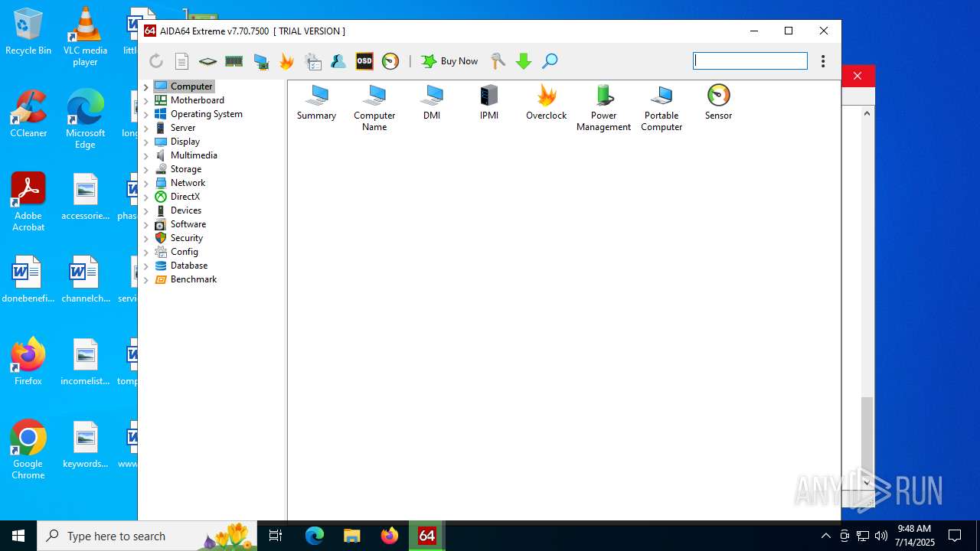Image resolution: width=980 pixels, height=551 pixels.
Task: Click the Refresh toolbar icon
Action: coord(156,61)
